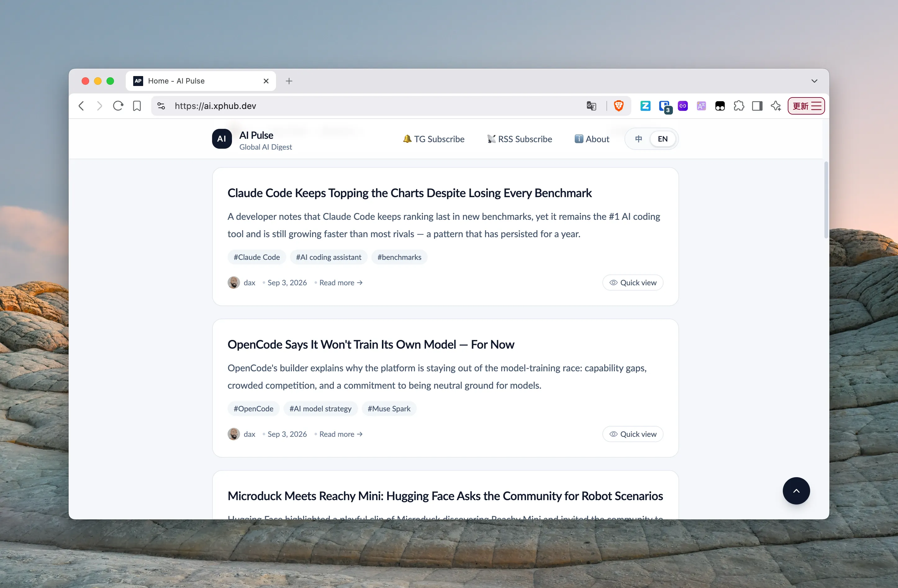Open the Microduck Meets Reachy Mini article title

click(445, 496)
